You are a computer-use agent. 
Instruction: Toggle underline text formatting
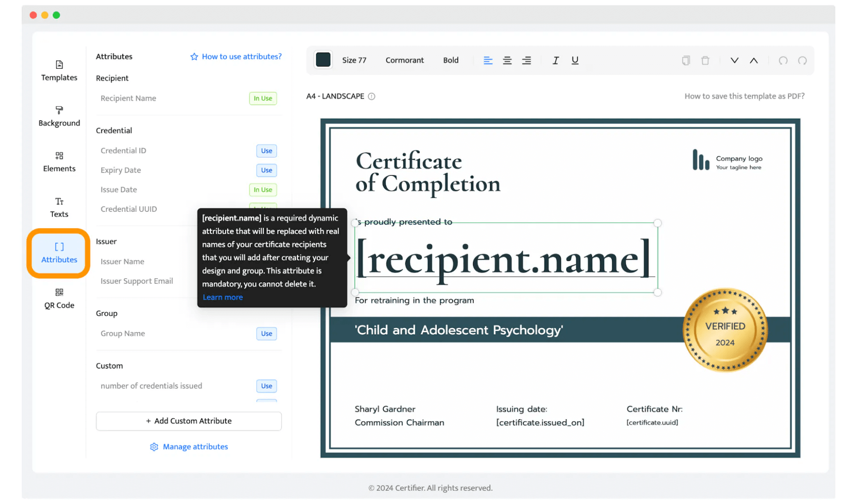(575, 60)
